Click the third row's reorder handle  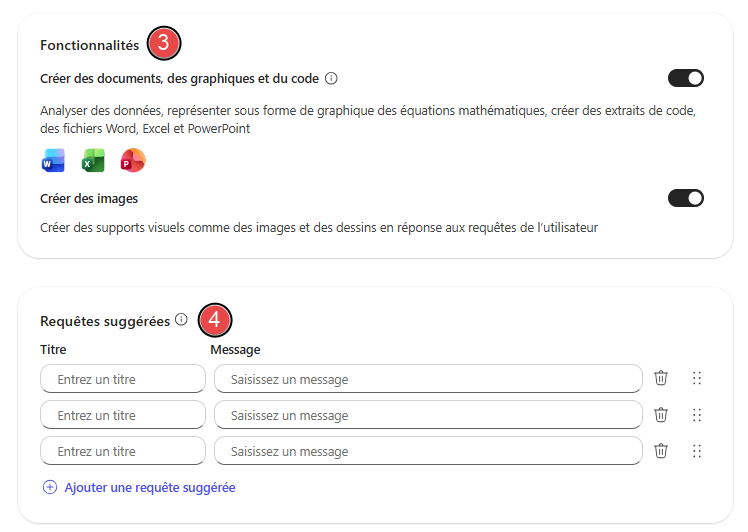point(697,451)
